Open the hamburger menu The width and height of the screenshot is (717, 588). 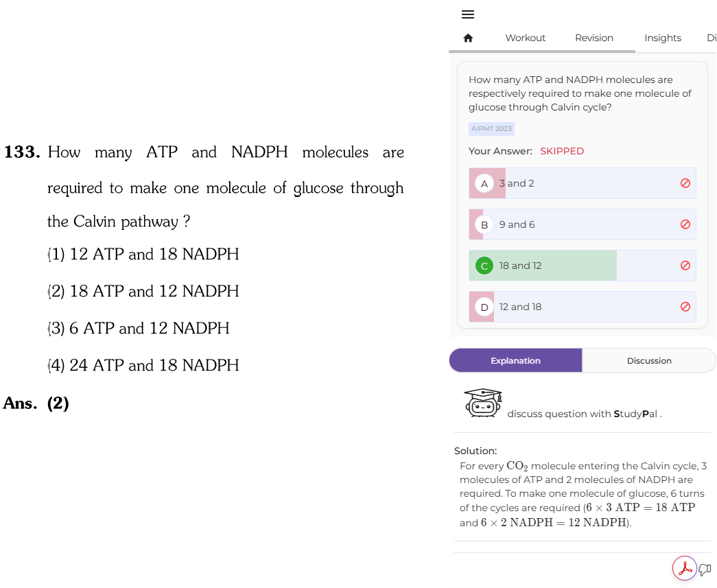[x=468, y=14]
